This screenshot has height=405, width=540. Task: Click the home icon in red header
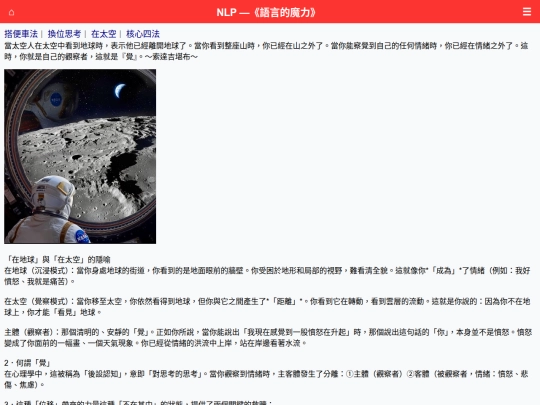11,13
